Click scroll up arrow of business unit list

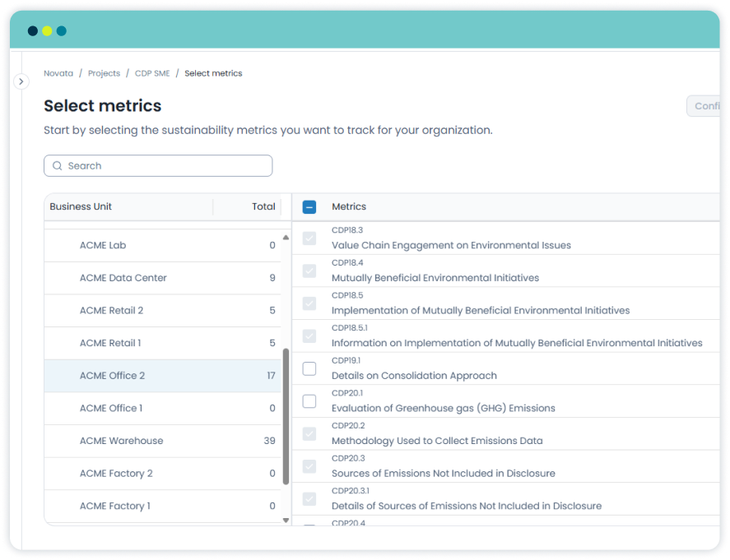click(286, 237)
